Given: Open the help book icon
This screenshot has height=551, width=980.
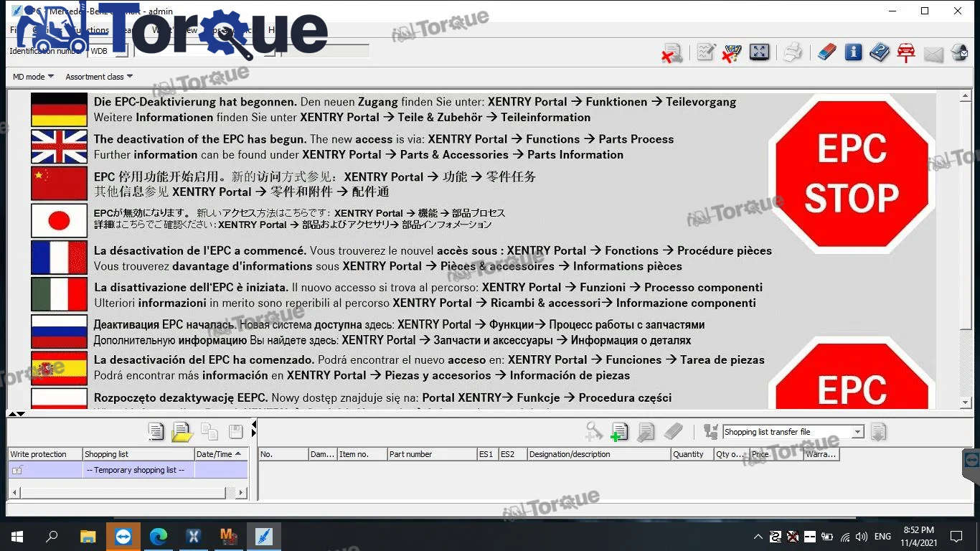Looking at the screenshot, I should click(880, 52).
